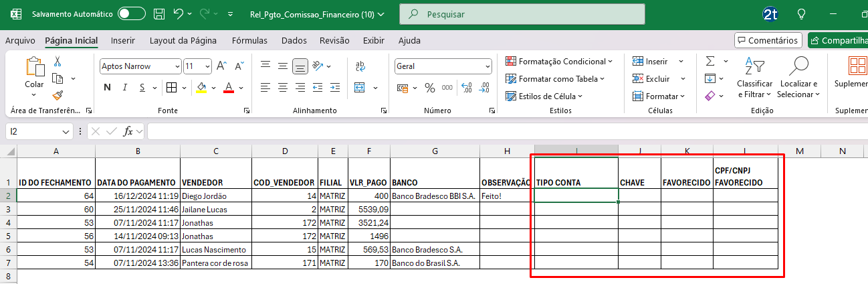Open the Fórmulas ribbon tab
This screenshot has height=284, width=868.
click(249, 40)
